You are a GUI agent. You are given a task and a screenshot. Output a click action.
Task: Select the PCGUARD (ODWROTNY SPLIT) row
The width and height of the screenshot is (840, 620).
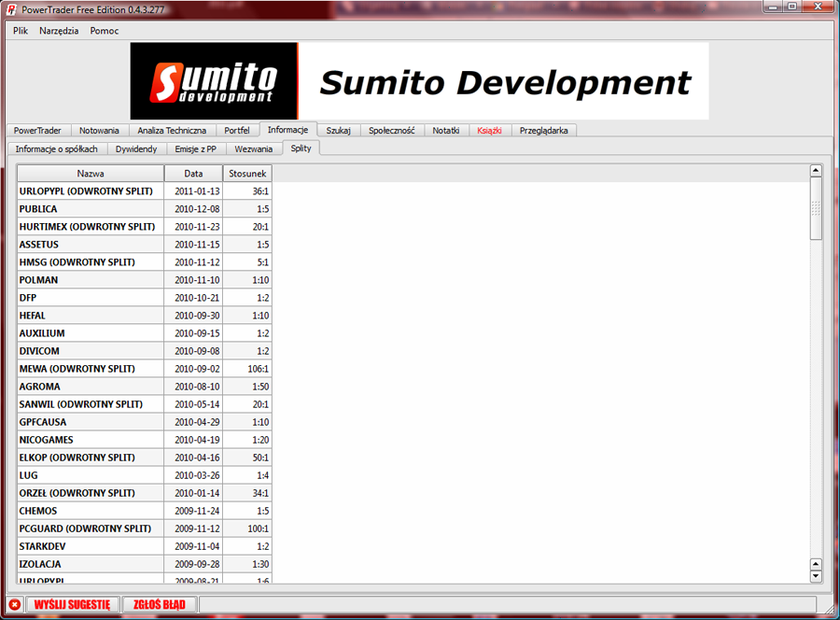tap(145, 528)
